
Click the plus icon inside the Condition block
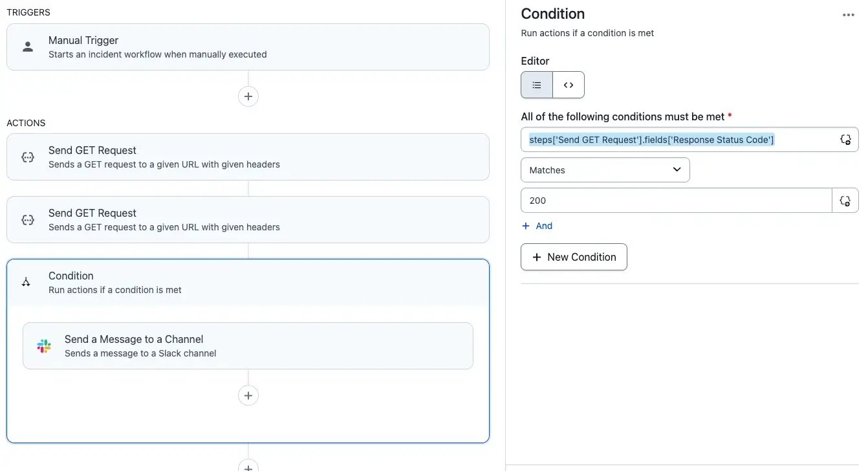pyautogui.click(x=248, y=395)
